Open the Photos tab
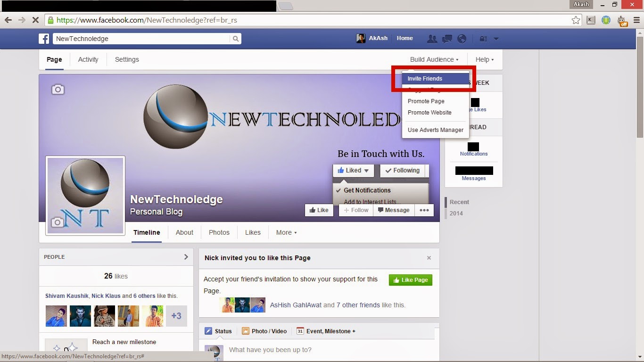The image size is (644, 362). pyautogui.click(x=219, y=232)
